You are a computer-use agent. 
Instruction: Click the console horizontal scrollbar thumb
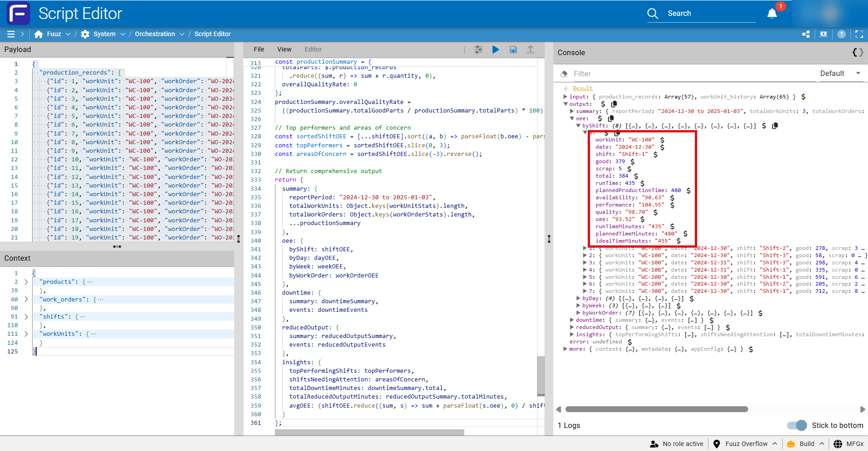pos(656,409)
